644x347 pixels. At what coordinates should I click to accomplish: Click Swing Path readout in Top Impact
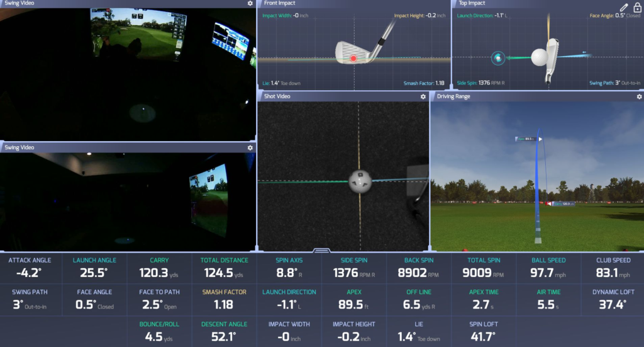click(615, 83)
